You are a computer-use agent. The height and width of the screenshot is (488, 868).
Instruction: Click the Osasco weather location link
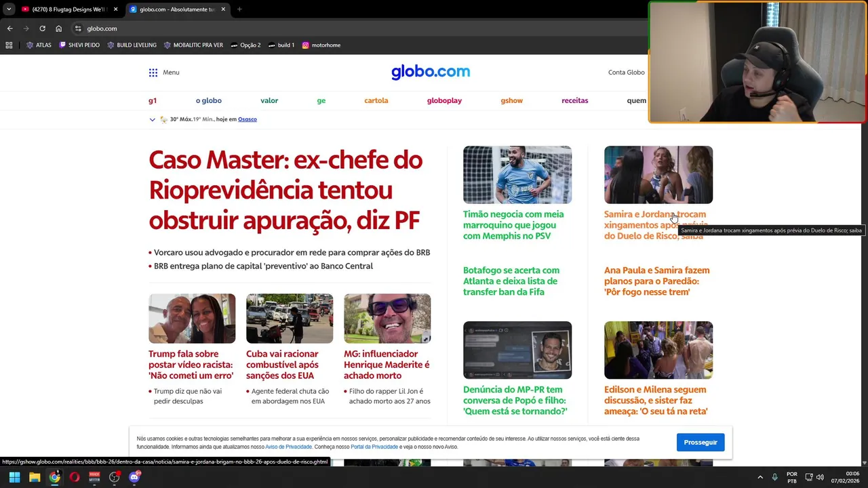pos(248,119)
